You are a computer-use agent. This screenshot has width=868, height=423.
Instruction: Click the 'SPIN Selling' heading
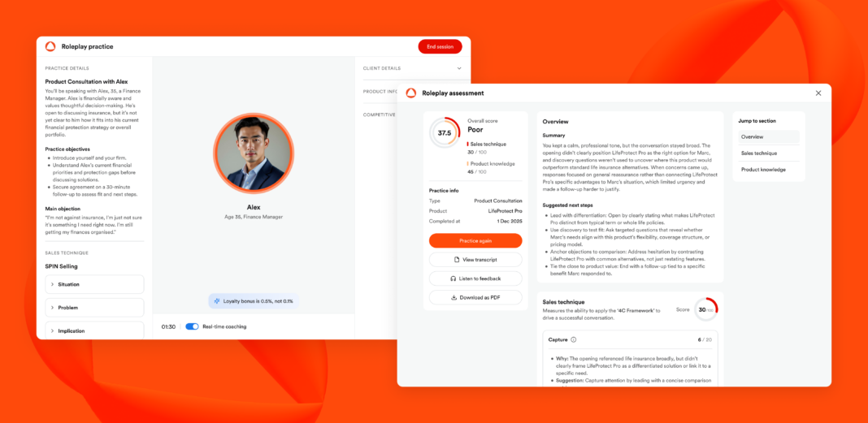(62, 266)
